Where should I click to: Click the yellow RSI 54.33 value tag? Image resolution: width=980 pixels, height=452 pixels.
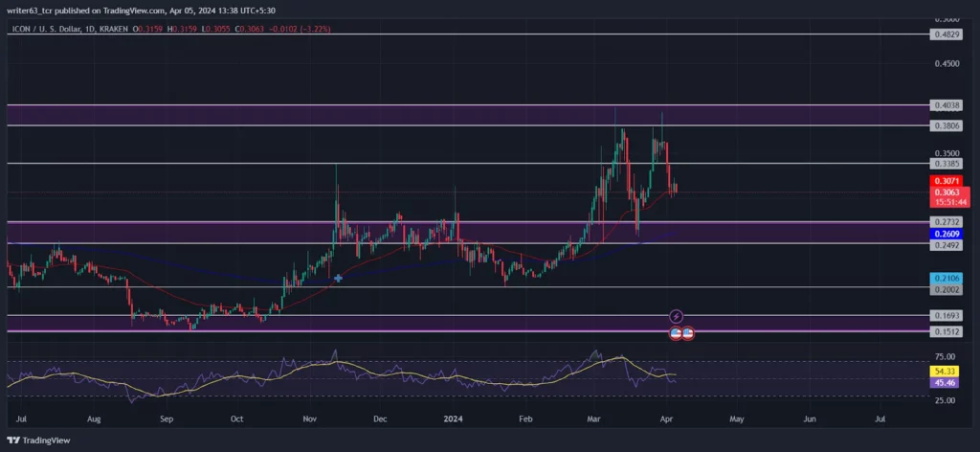click(946, 372)
